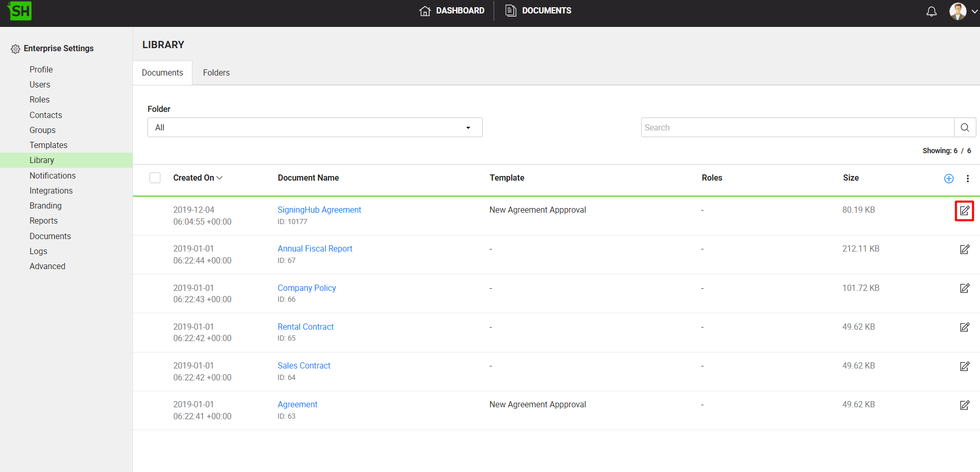Select Templates in the settings sidebar

48,145
